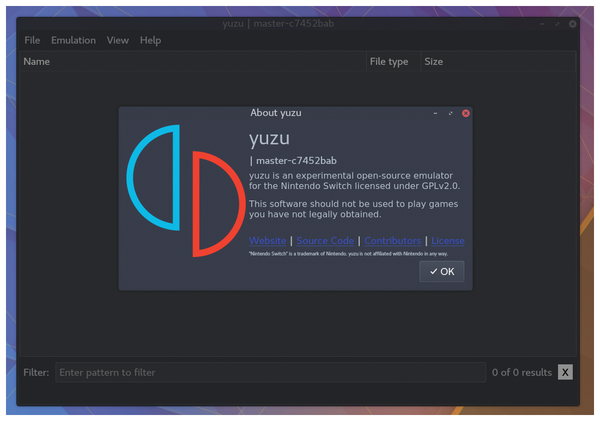Expand the View menu
Image resolution: width=600 pixels, height=421 pixels.
pos(118,40)
